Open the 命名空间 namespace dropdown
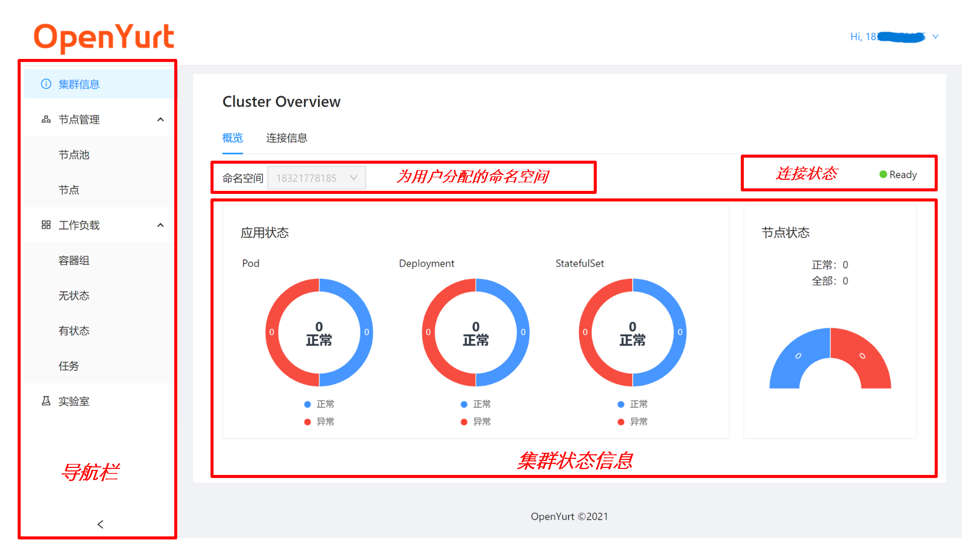The height and width of the screenshot is (550, 980). (x=316, y=178)
